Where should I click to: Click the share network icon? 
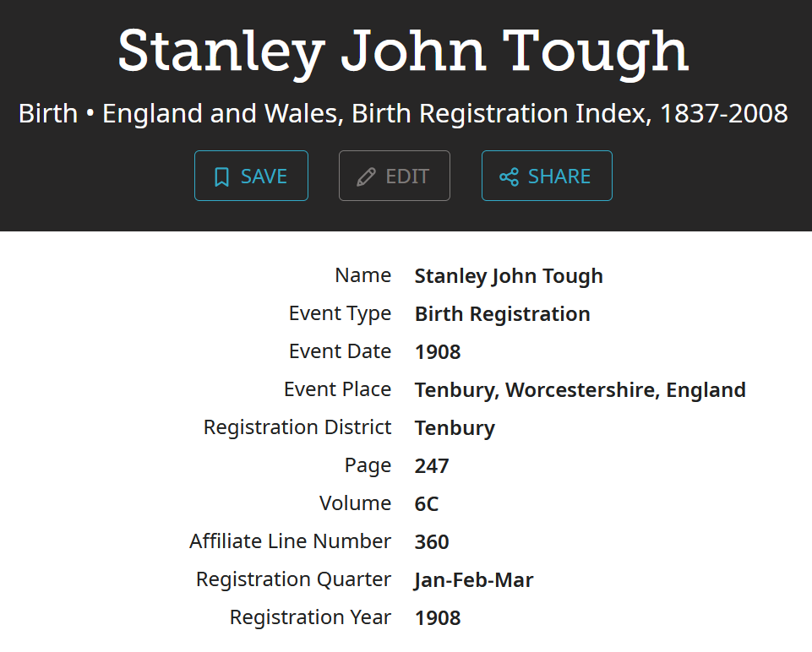[x=509, y=177]
